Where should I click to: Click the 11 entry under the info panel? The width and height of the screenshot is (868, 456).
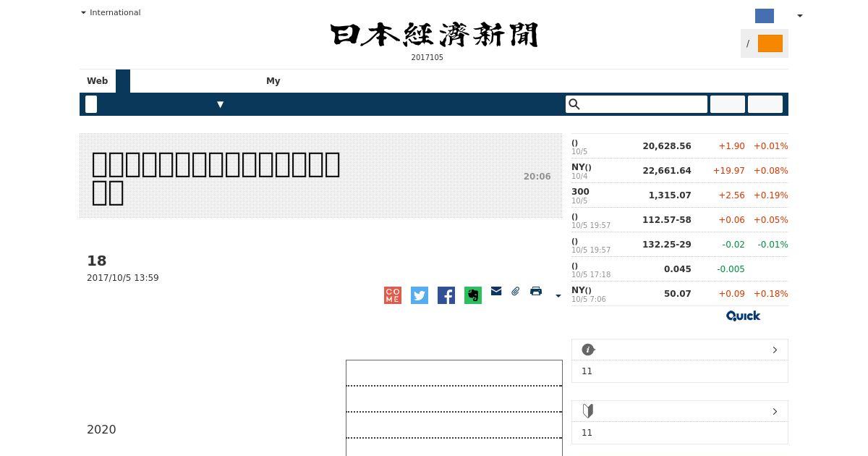587,371
